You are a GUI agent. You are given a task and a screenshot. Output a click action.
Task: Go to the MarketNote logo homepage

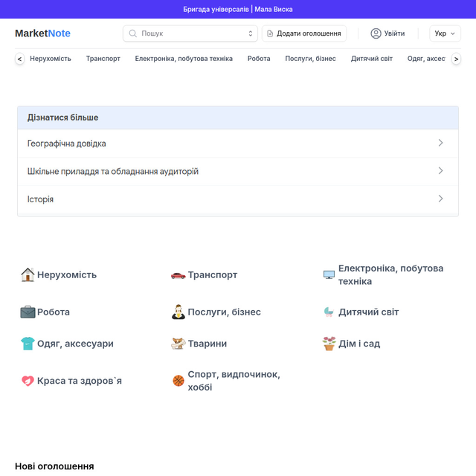[x=42, y=33]
